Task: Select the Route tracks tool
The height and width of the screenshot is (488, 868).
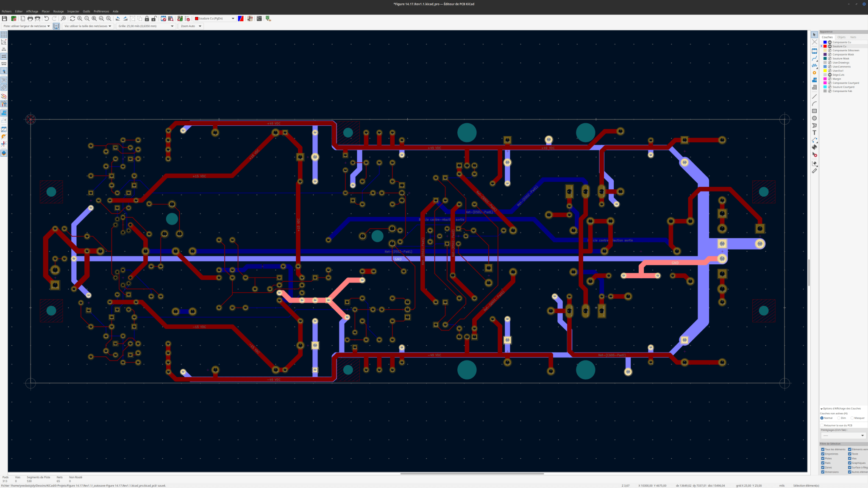Action: click(814, 58)
